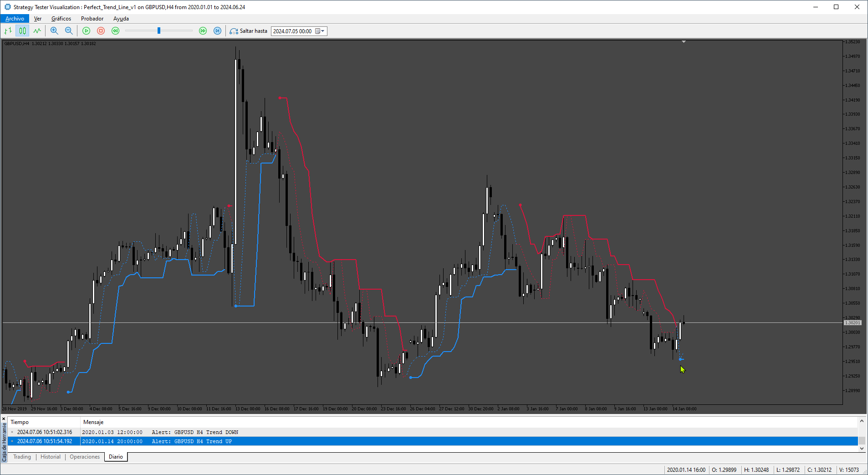The height and width of the screenshot is (475, 868).
Task: Start the visualization with the play icon
Action: coord(86,31)
